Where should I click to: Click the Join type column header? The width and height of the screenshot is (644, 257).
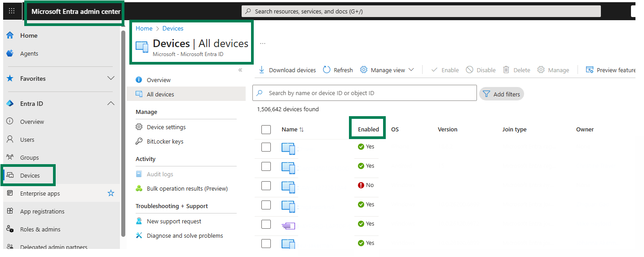point(514,129)
